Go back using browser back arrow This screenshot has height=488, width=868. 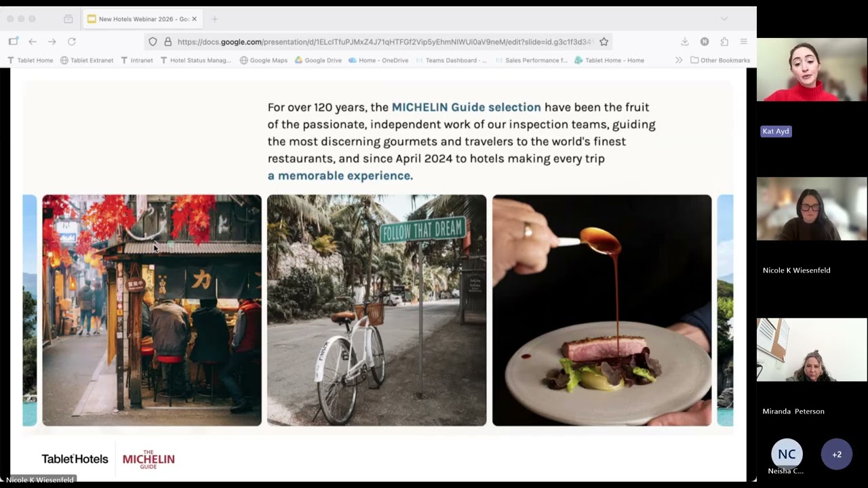(x=33, y=41)
